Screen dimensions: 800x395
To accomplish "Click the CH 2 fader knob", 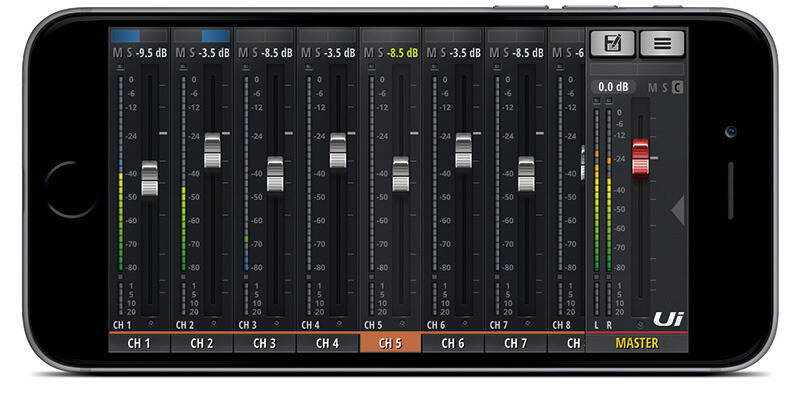I will tap(212, 152).
